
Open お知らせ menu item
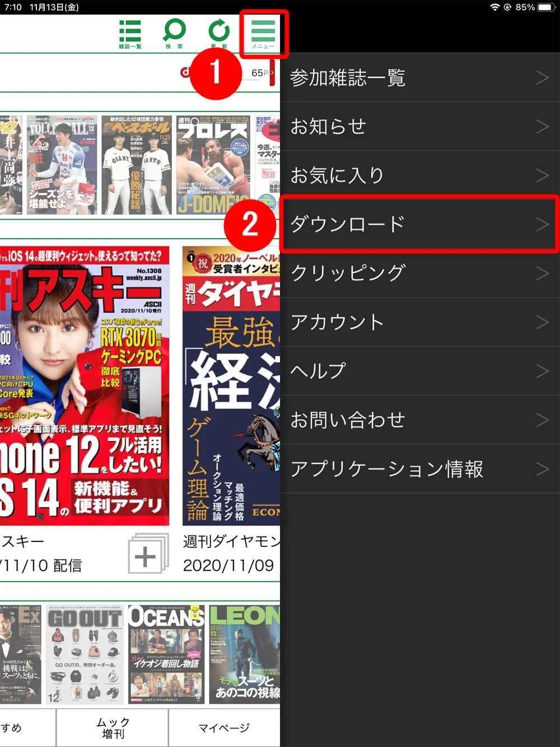click(x=420, y=126)
